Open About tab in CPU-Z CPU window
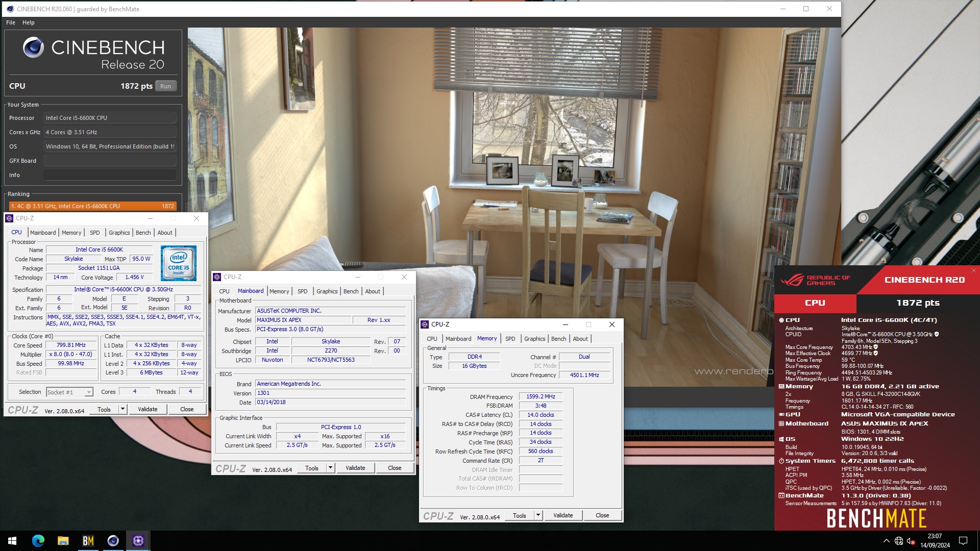This screenshot has width=980, height=551. pyautogui.click(x=165, y=233)
